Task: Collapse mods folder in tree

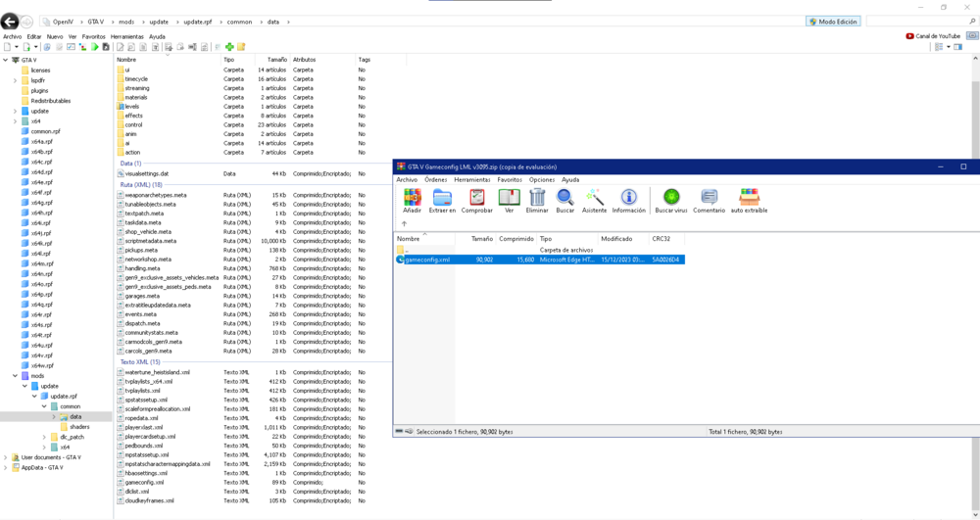Action: pyautogui.click(x=15, y=376)
